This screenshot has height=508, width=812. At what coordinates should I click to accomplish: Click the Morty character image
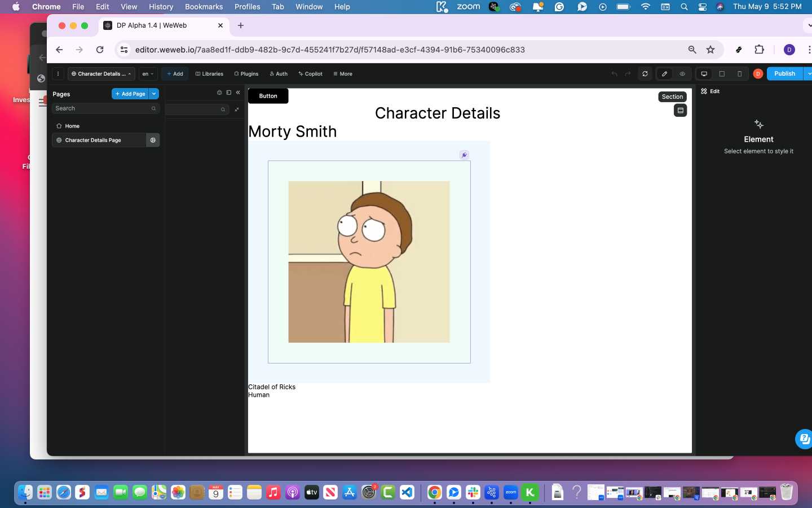369,262
